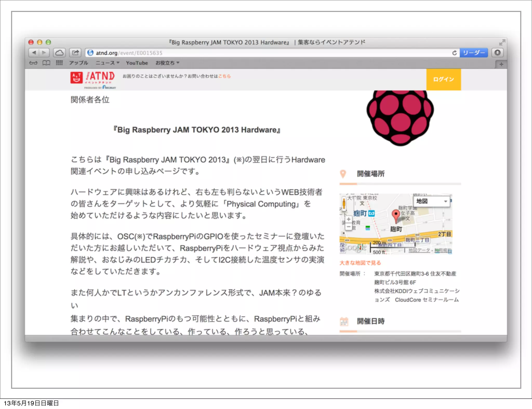Image resolution: width=532 pixels, height=409 pixels.
Task: Open the アップル bookmark bar item
Action: (x=78, y=63)
